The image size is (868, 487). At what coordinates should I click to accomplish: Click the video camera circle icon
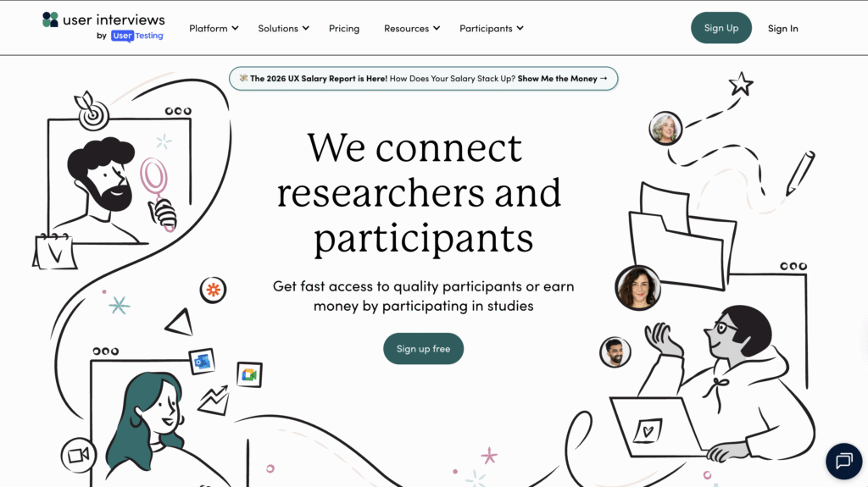point(78,455)
